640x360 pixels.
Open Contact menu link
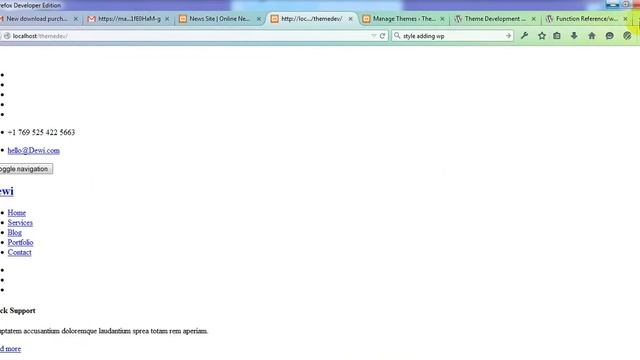(20, 252)
